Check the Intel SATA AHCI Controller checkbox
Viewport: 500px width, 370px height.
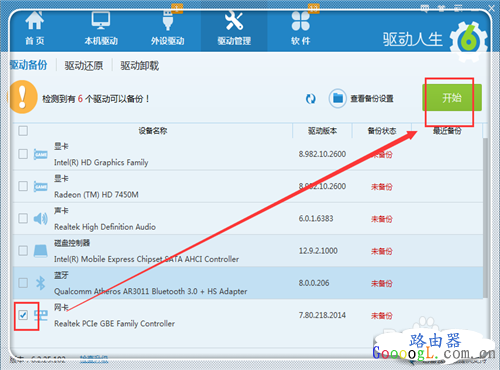pyautogui.click(x=23, y=251)
